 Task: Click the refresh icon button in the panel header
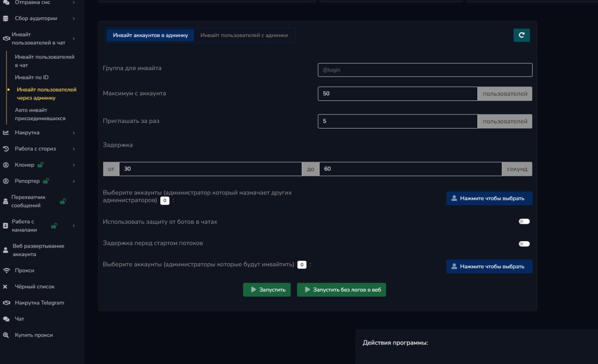coord(521,35)
